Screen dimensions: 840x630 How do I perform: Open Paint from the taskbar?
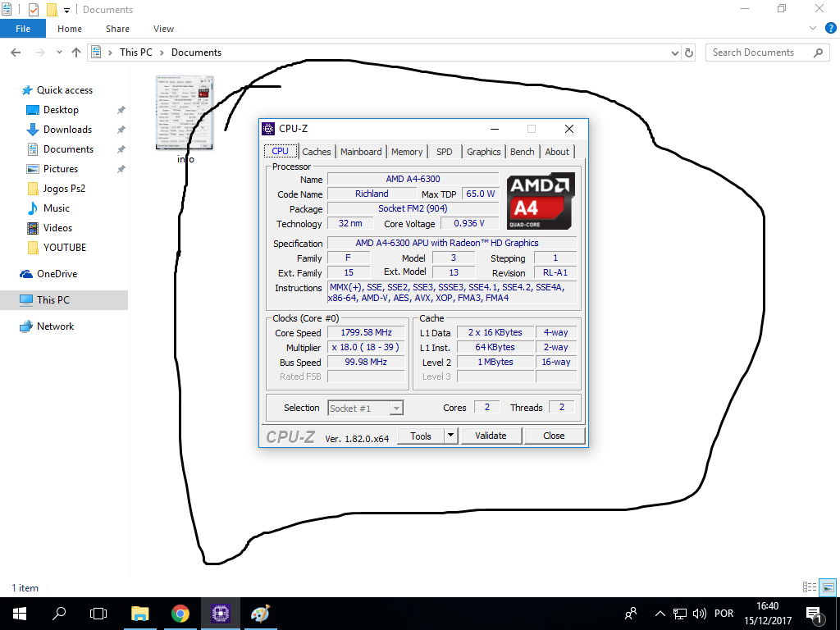[260, 614]
